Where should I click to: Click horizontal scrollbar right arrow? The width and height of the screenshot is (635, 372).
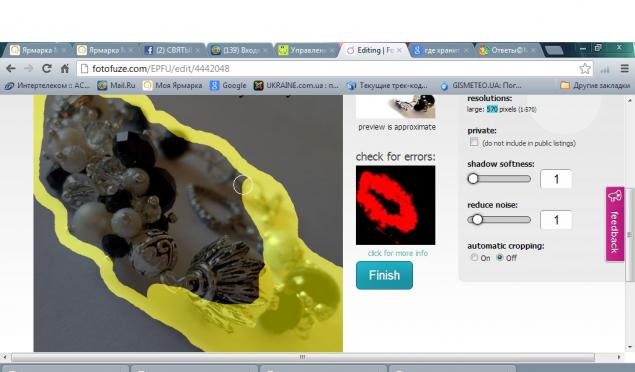[x=619, y=357]
